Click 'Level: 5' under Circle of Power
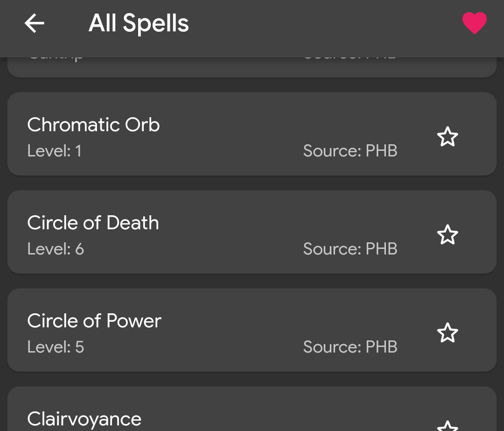This screenshot has height=431, width=504. click(56, 347)
